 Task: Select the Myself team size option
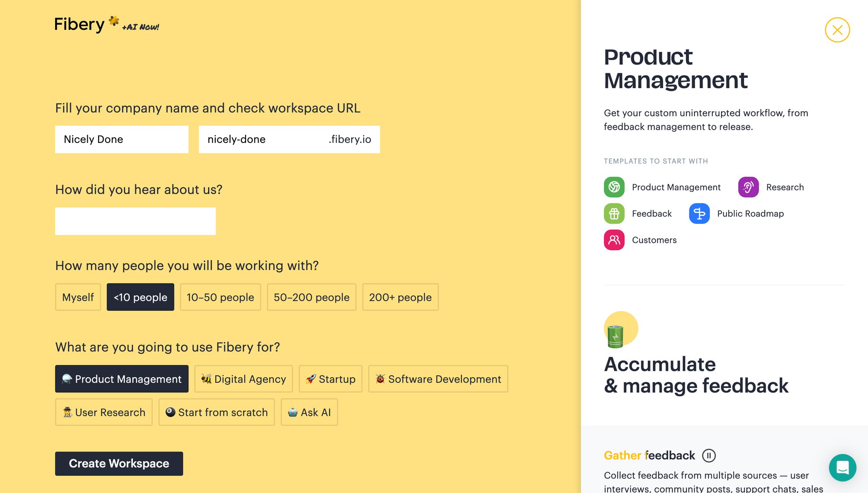[78, 297]
